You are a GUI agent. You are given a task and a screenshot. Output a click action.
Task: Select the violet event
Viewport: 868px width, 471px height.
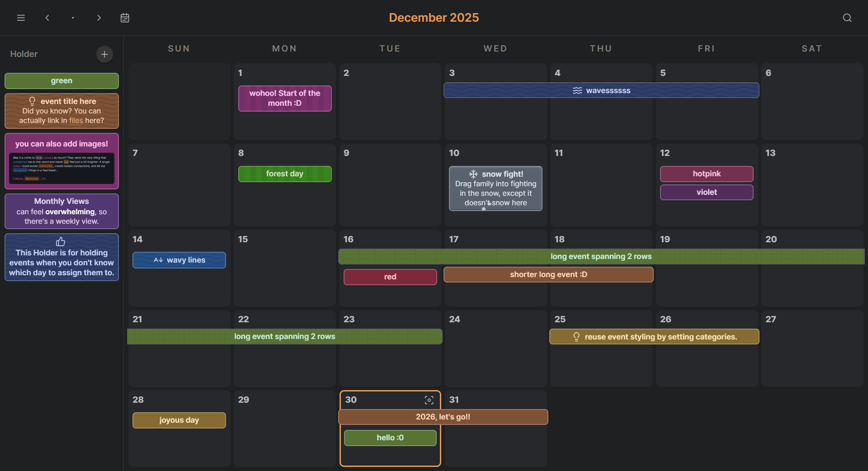point(707,193)
